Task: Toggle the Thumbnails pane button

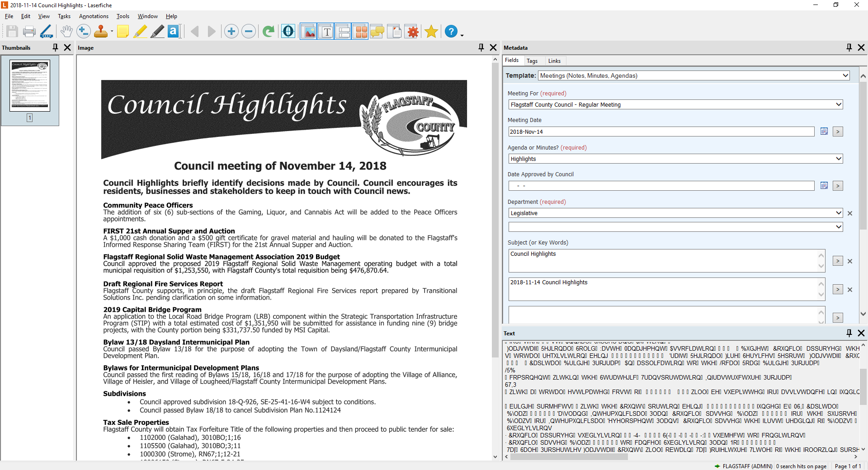Action: click(x=360, y=31)
